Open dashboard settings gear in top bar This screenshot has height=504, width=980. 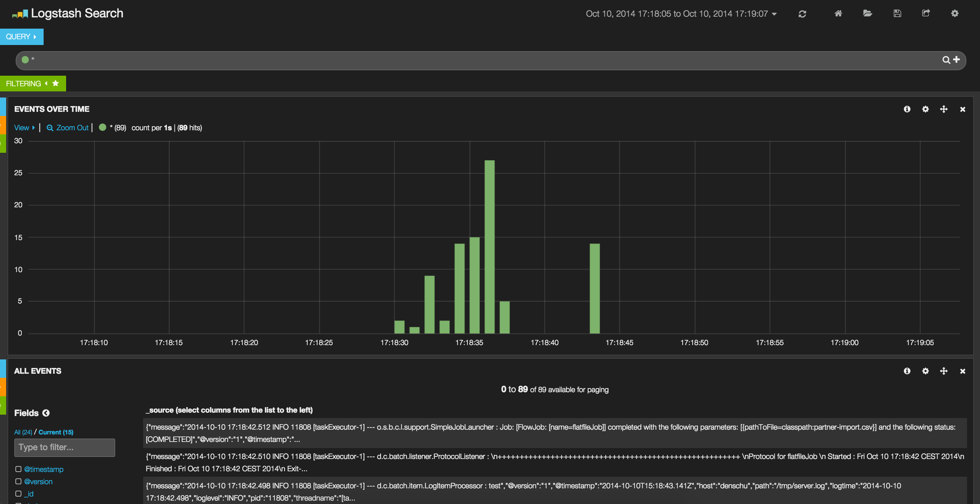tap(954, 14)
